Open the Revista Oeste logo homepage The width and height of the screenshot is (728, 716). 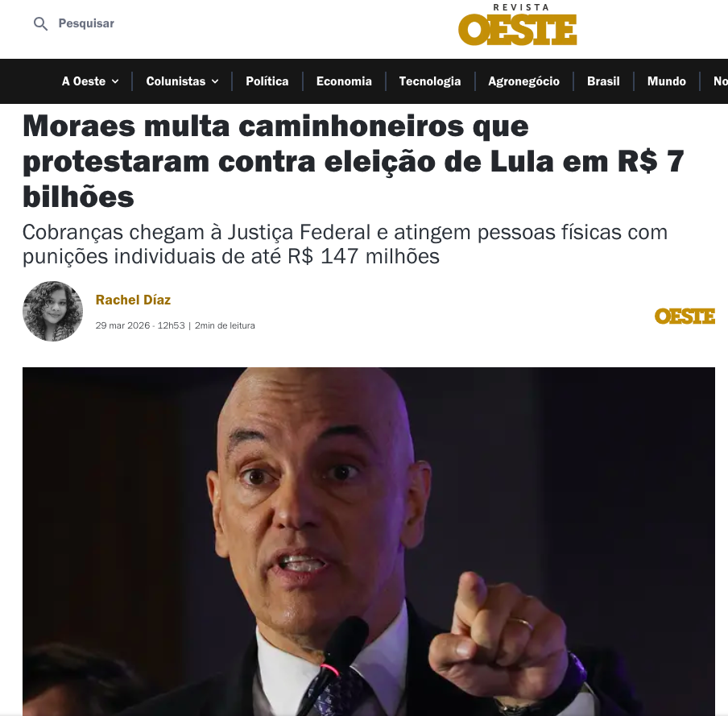[517, 25]
